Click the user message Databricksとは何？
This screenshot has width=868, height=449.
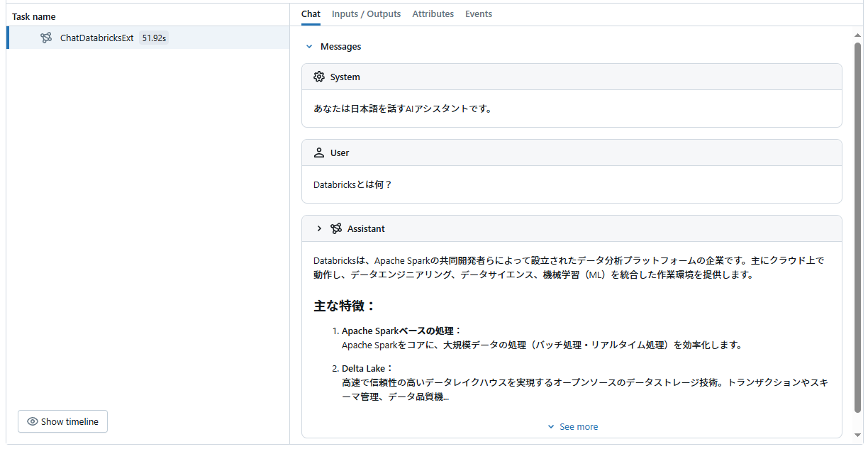click(x=352, y=184)
